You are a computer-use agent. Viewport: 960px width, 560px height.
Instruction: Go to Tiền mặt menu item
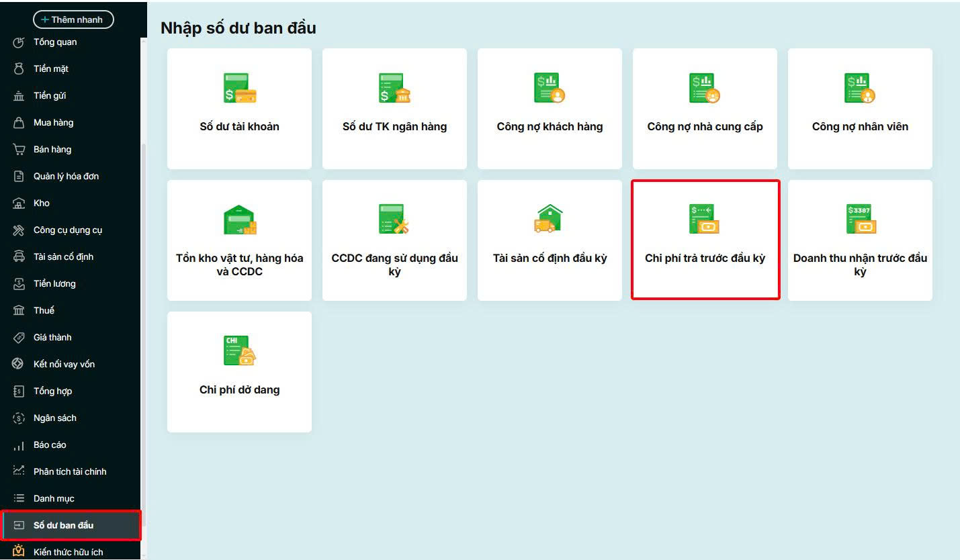tap(51, 69)
